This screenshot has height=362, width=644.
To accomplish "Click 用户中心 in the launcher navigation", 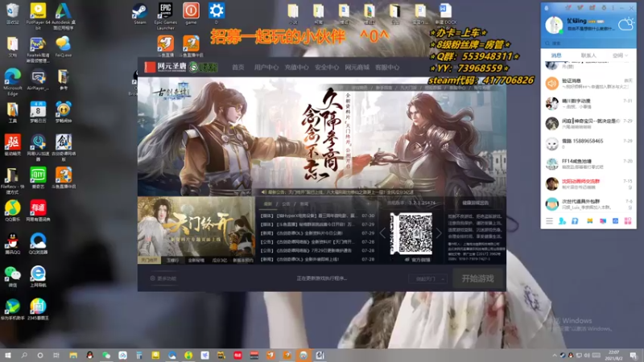I will (266, 68).
